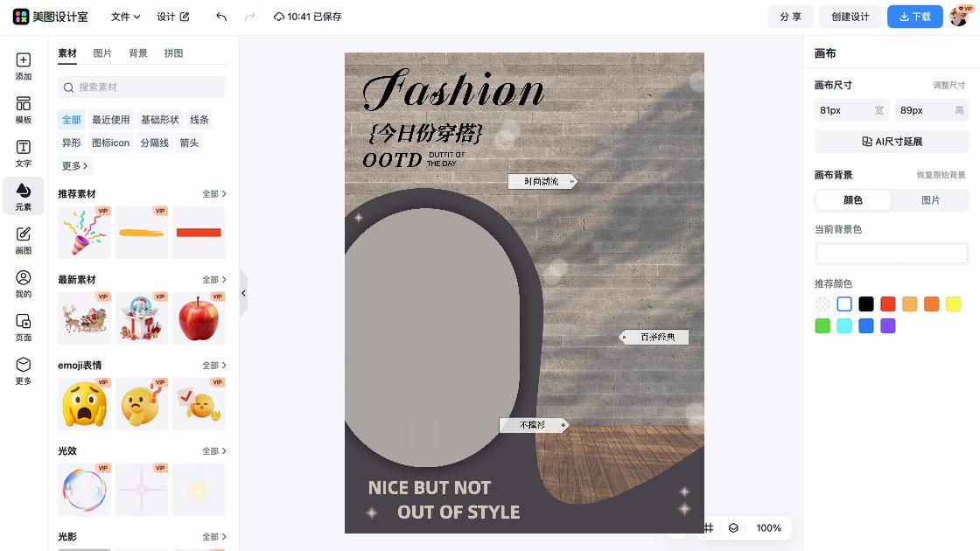Click the blue 下载 download button
The image size is (980, 551).
(x=914, y=17)
